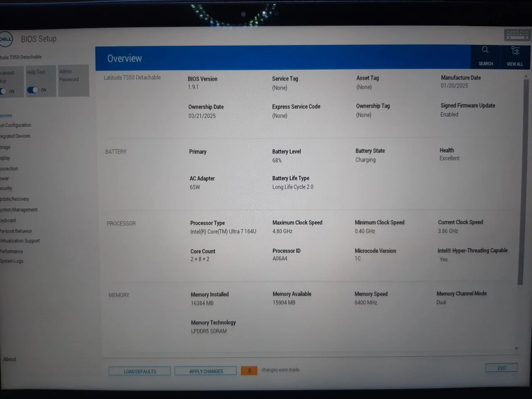Click the PROCESSOR section label

(x=121, y=224)
